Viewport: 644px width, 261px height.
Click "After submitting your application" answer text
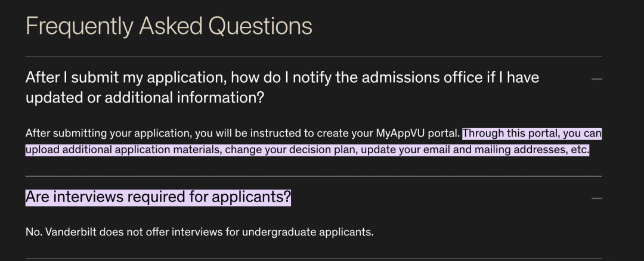[x=98, y=133]
